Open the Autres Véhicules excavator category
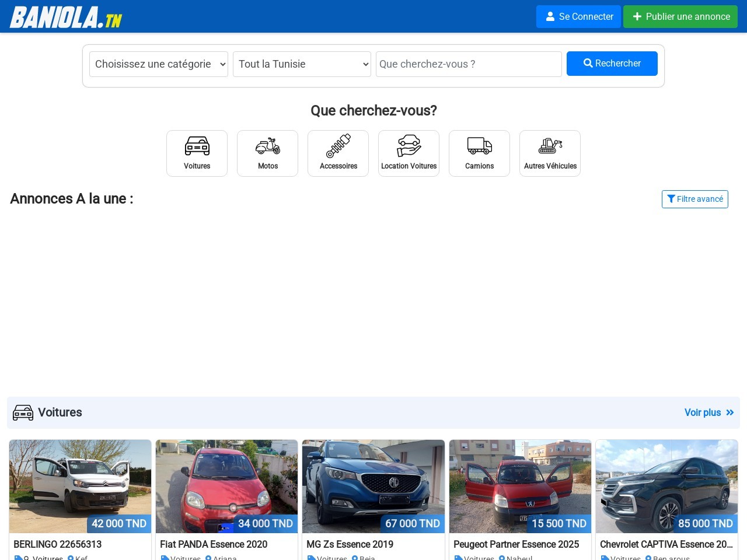Image resolution: width=747 pixels, height=560 pixels. pos(550,153)
